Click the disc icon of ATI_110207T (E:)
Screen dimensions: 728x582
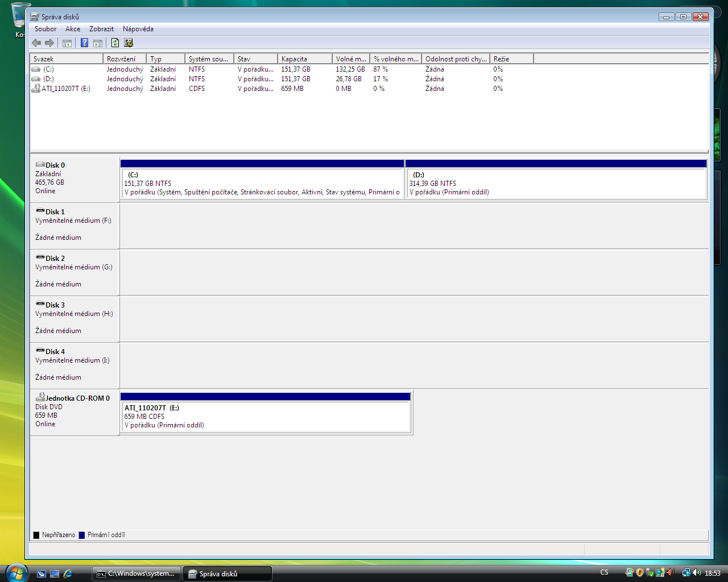pyautogui.click(x=36, y=88)
